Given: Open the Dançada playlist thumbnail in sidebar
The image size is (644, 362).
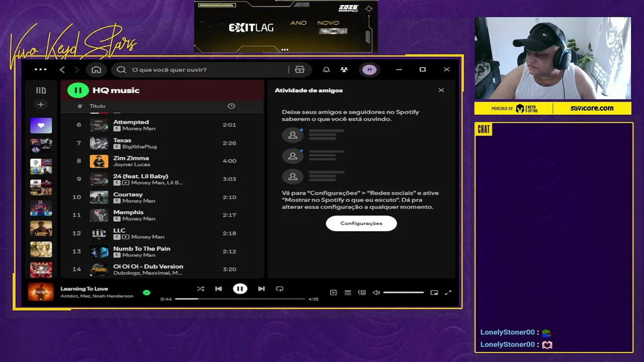Looking at the screenshot, I should (x=41, y=269).
